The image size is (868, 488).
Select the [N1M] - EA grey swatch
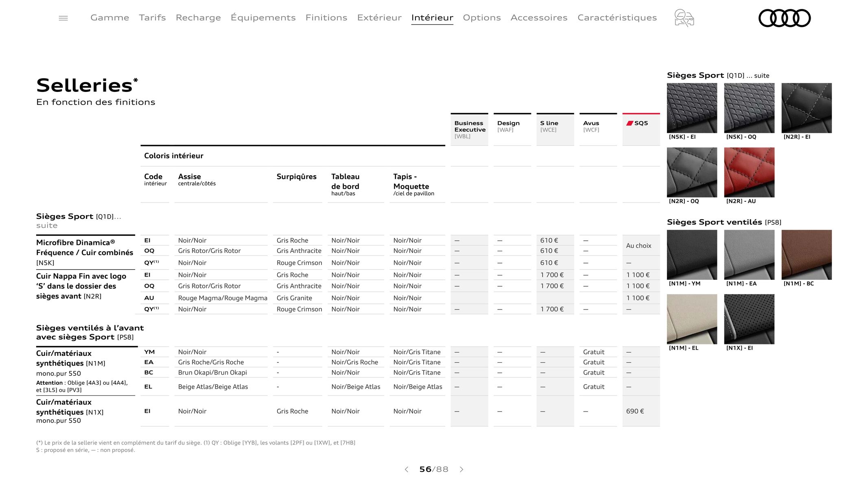(x=749, y=255)
